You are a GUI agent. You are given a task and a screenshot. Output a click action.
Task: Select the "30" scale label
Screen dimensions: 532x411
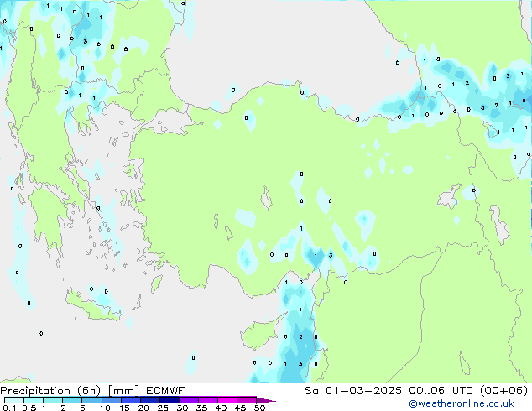(182, 408)
